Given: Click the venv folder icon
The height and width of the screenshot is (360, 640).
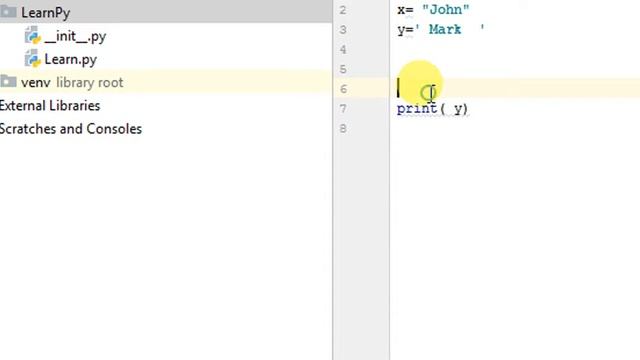Looking at the screenshot, I should pyautogui.click(x=8, y=82).
